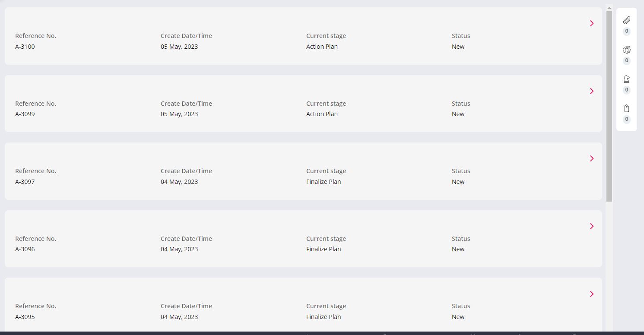Open record A-3096 using its arrow

coord(592,226)
